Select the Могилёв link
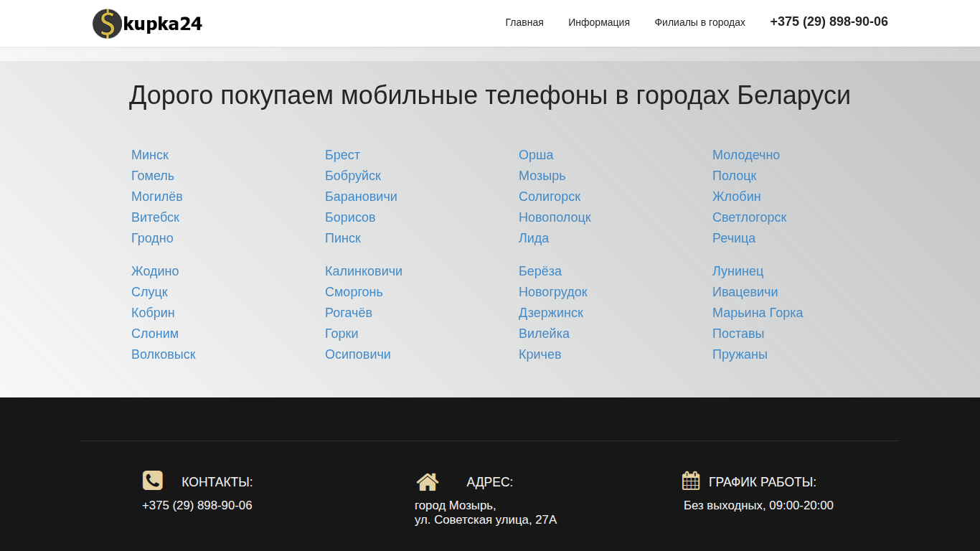The height and width of the screenshot is (551, 980). (157, 197)
